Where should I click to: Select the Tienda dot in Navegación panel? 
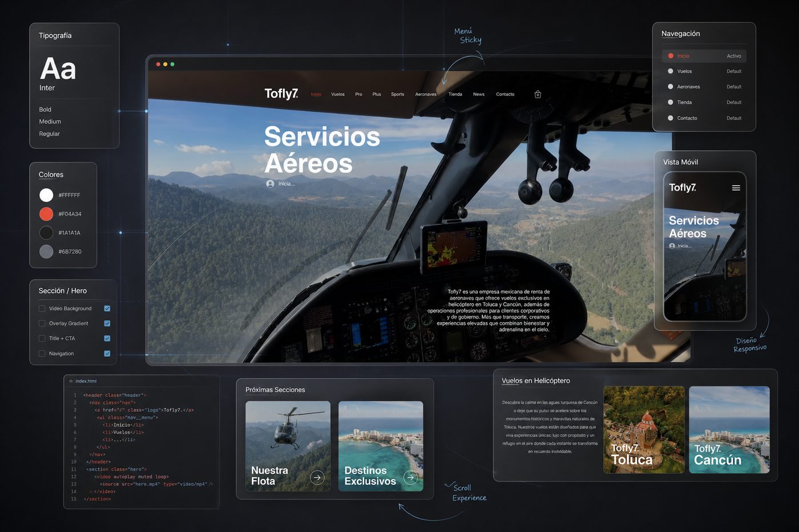671,102
